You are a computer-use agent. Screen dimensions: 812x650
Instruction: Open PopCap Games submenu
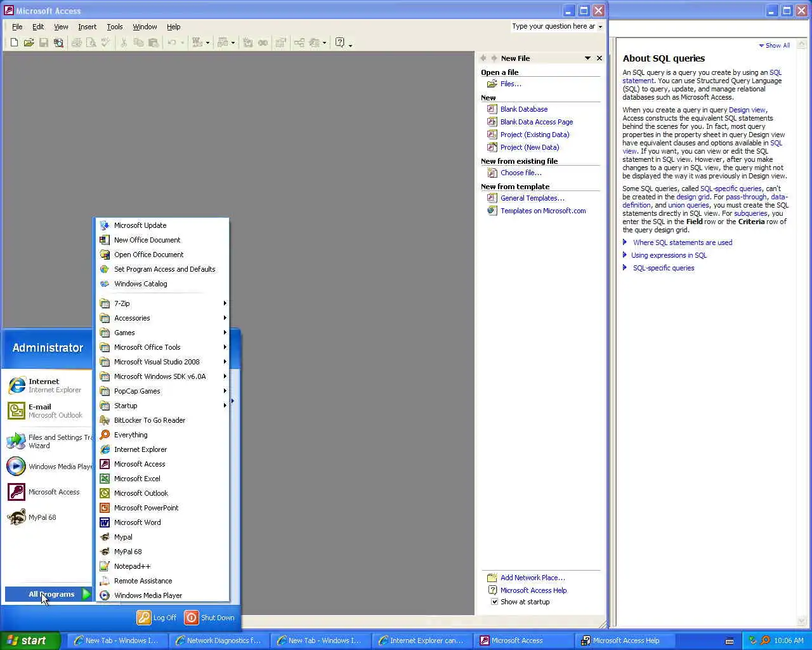162,391
